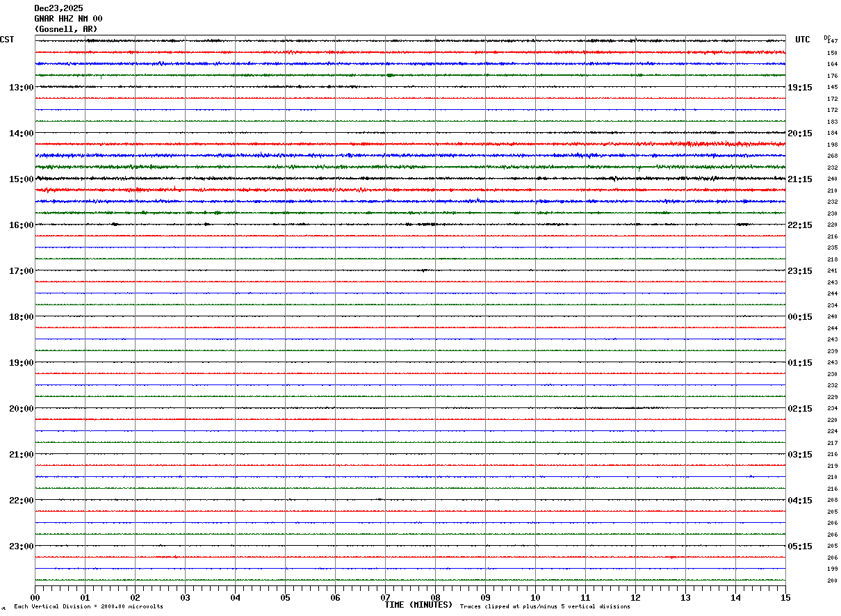This screenshot has width=841, height=616.
Task: Select the 20:00 CST time label
Action: click(21, 408)
